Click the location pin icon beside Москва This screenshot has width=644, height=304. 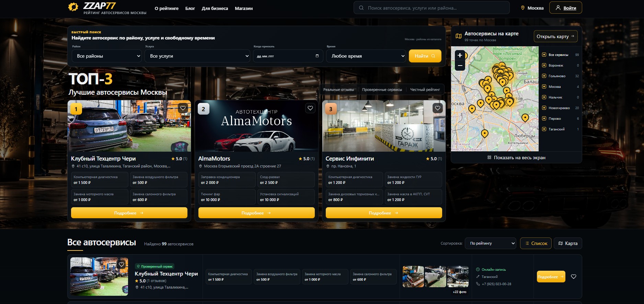click(x=523, y=8)
